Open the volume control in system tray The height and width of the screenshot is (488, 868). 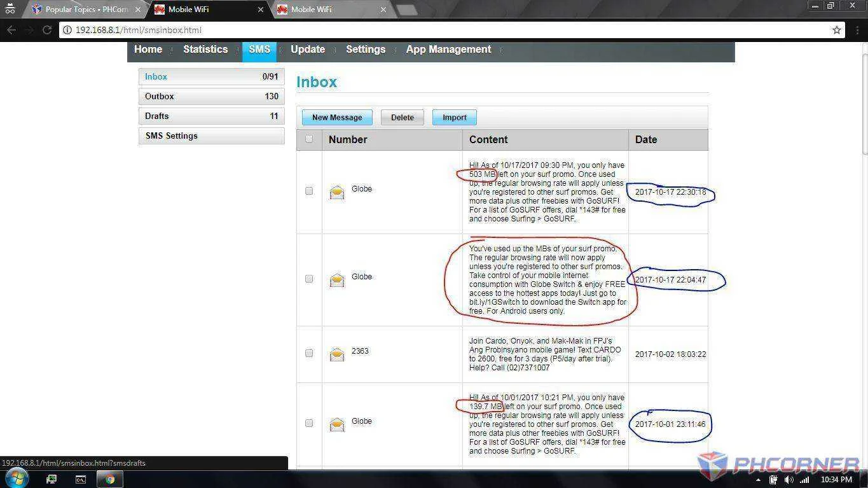coord(789,480)
